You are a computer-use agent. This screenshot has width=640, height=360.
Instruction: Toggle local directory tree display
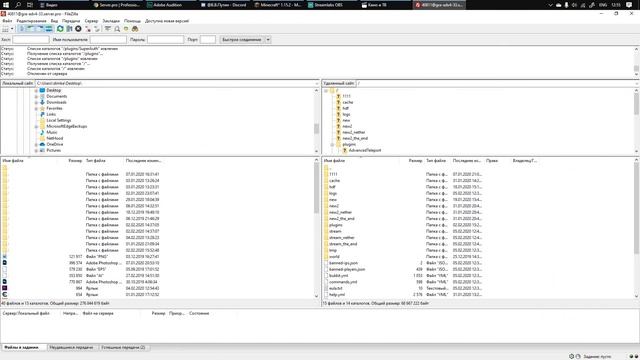(x=31, y=29)
